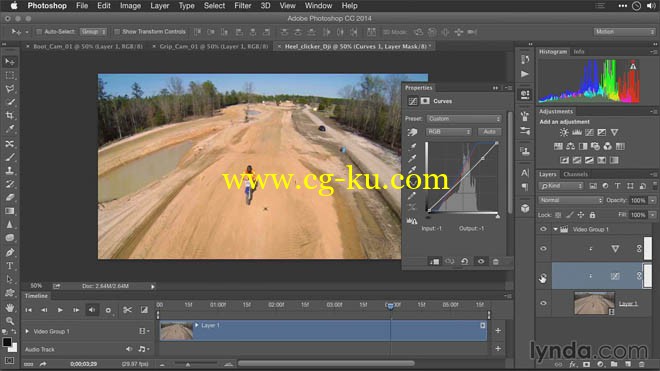Select the Brush tool
660x371 pixels.
[x=9, y=157]
